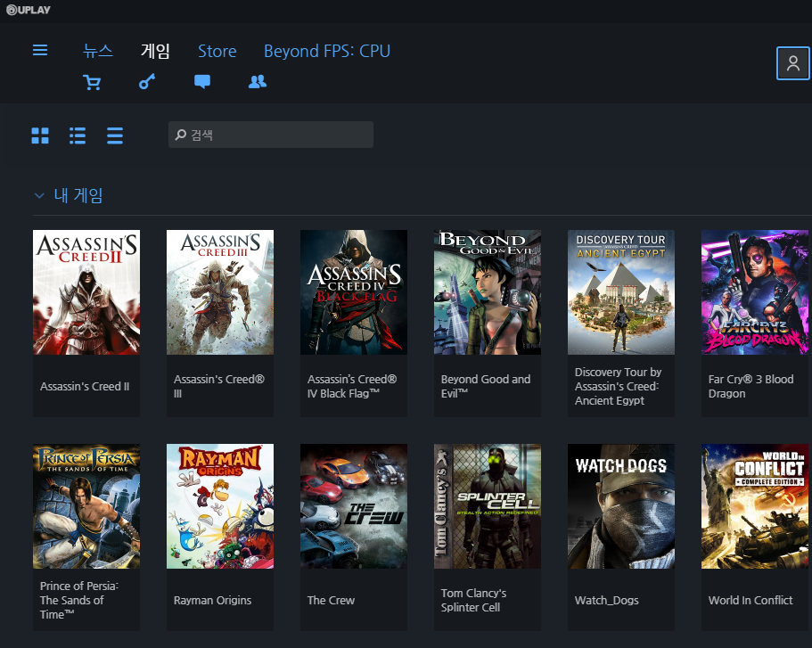Click the 'Assassin's Creed II' title text

85,387
